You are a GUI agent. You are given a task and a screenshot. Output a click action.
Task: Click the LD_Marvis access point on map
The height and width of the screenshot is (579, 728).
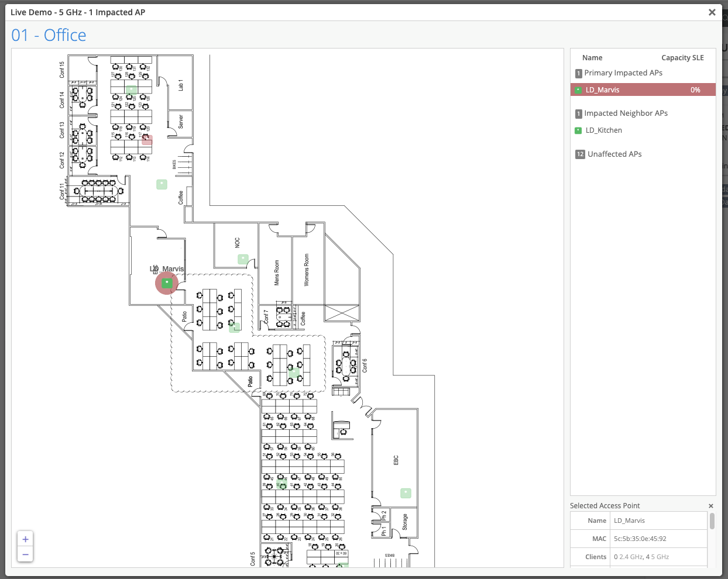click(x=167, y=283)
